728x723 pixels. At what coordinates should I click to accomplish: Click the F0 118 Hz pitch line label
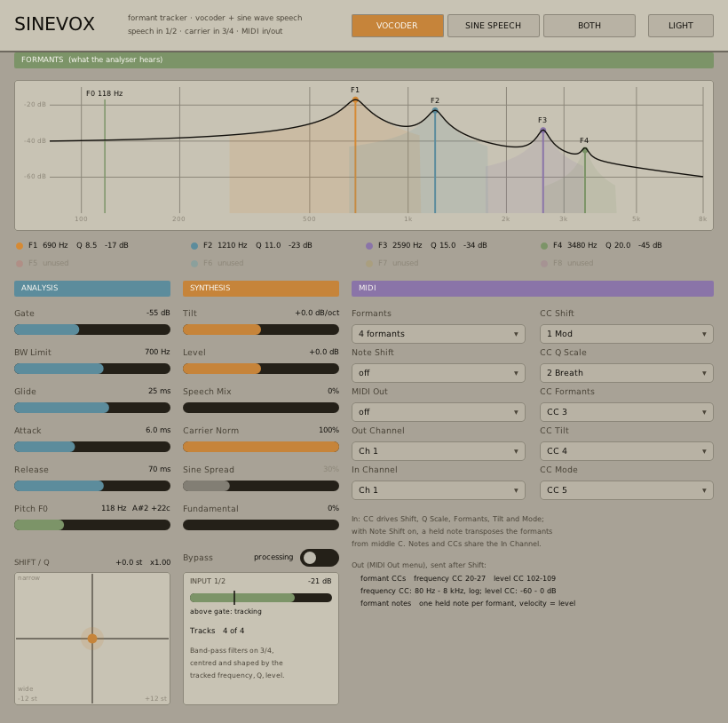click(105, 93)
